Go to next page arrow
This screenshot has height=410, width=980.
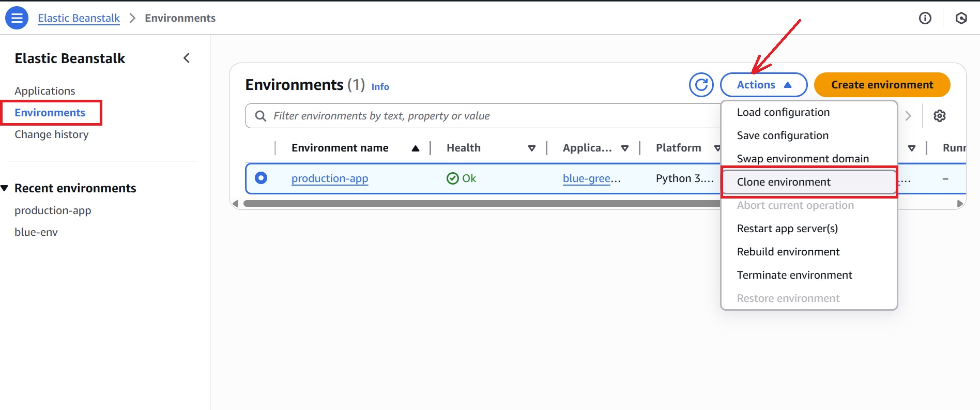[x=908, y=116]
